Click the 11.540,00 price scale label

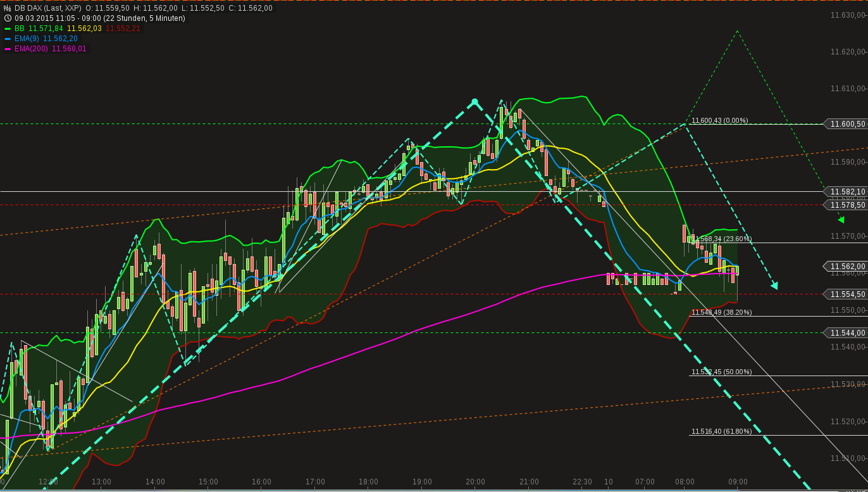(x=848, y=347)
